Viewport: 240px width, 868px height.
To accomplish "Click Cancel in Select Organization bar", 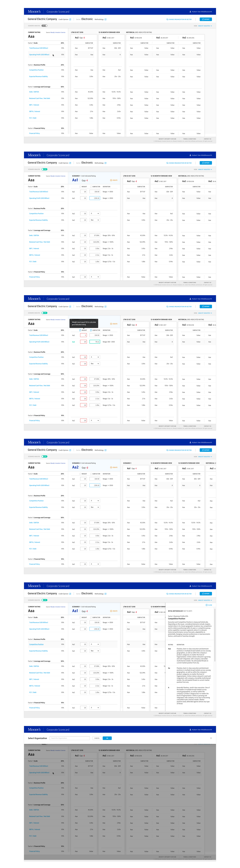I will [x=97, y=738].
